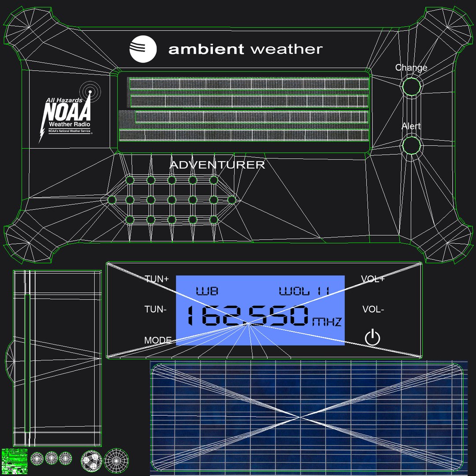Click the 'Change' label text
The width and height of the screenshot is (476, 476).
click(x=411, y=67)
